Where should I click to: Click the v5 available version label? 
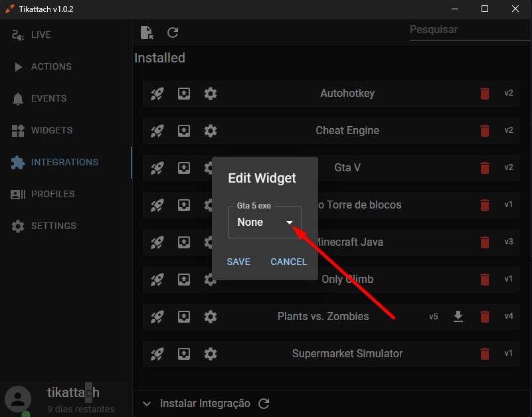pyautogui.click(x=433, y=317)
